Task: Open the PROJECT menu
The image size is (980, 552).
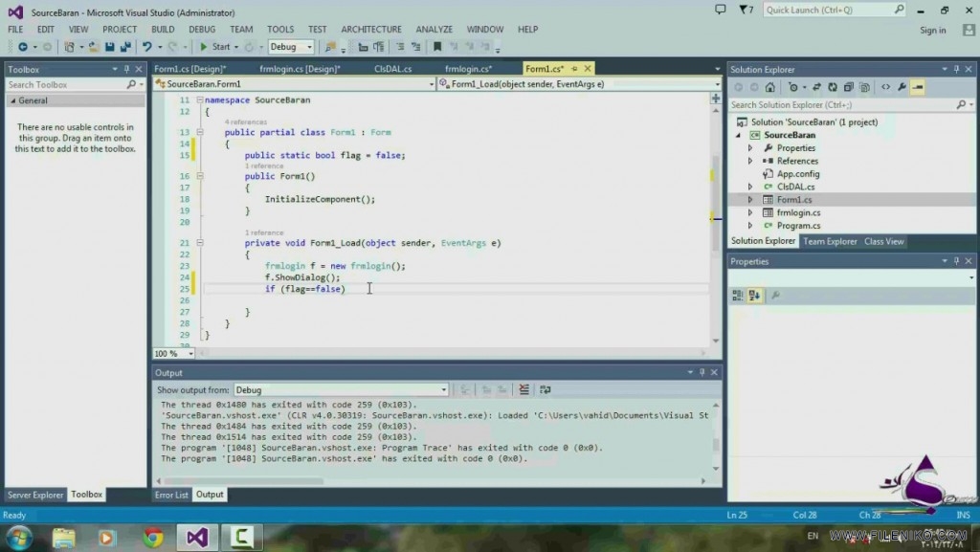Action: [x=120, y=30]
